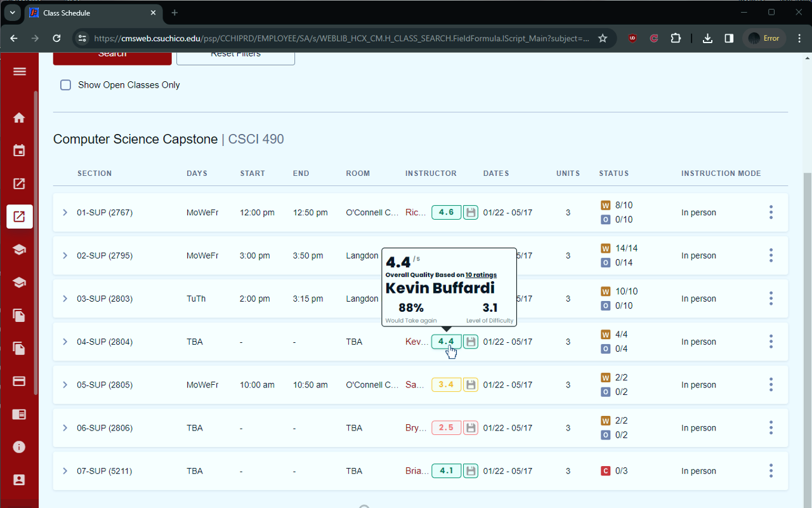Screen dimensions: 812x508
Task: Open the tab search dropdown arrow
Action: (x=12, y=13)
